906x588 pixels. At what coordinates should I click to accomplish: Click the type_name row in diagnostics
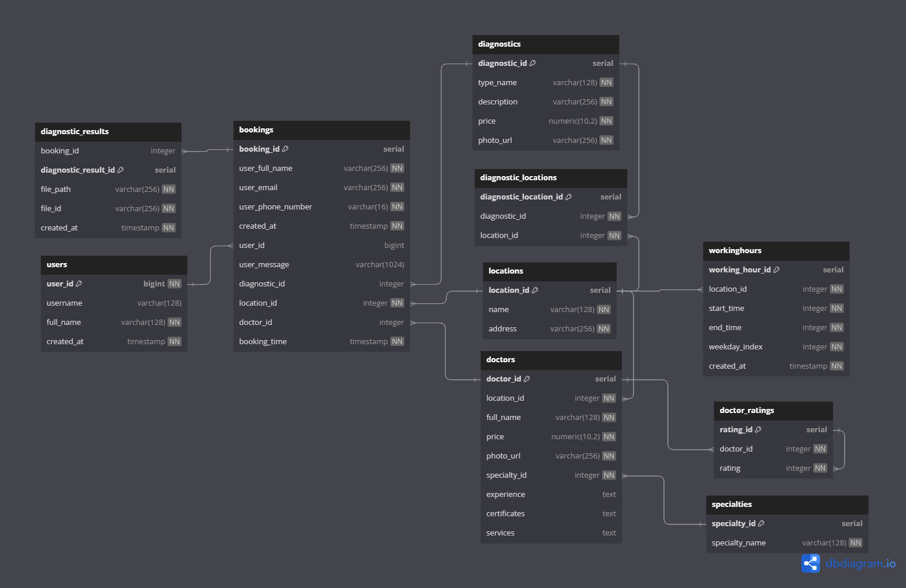pyautogui.click(x=545, y=83)
